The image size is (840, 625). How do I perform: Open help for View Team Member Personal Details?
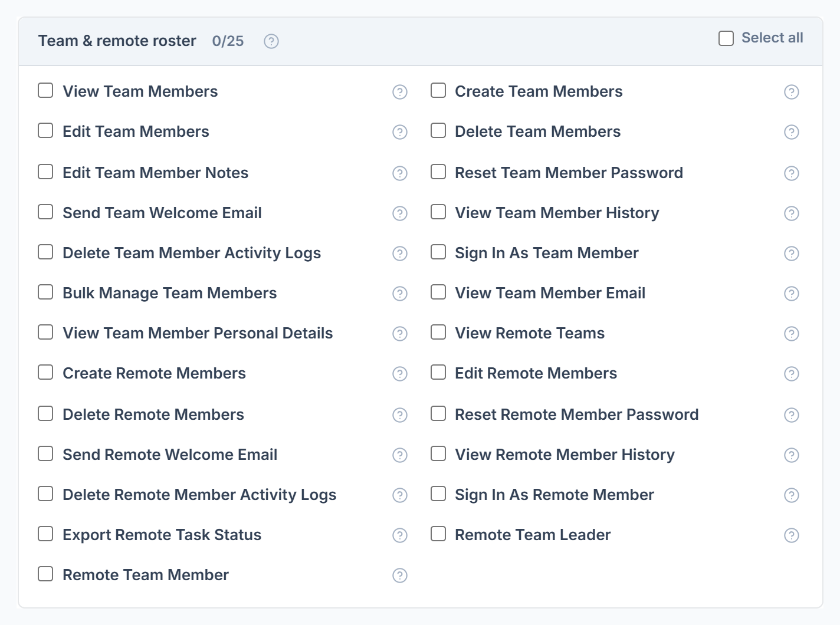(400, 334)
